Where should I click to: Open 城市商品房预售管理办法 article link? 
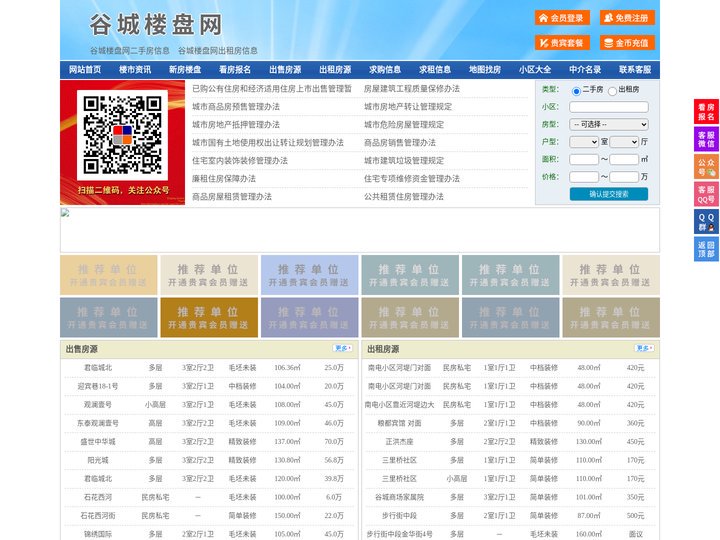[x=236, y=107]
